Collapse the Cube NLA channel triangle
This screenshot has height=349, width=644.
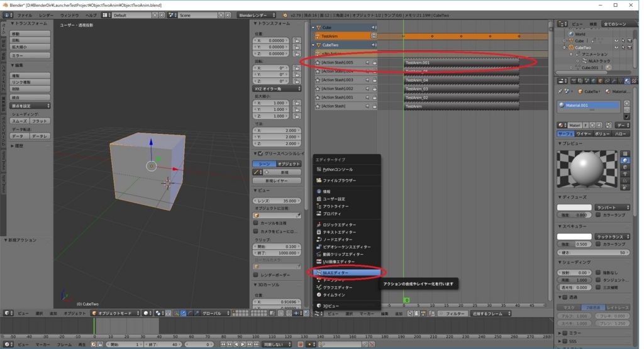click(x=313, y=28)
